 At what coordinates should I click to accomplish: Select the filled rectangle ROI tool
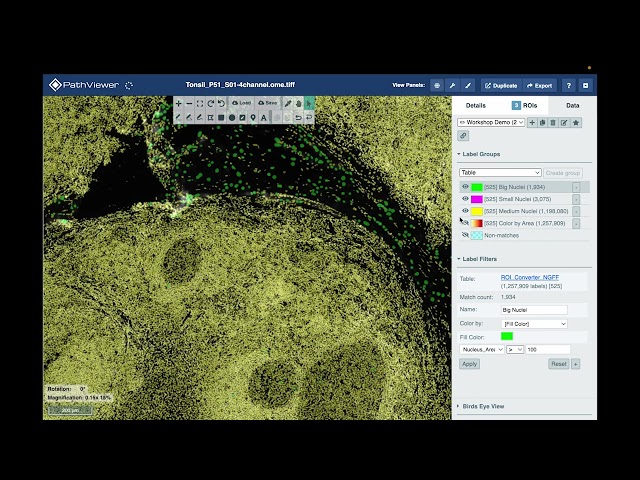click(x=221, y=118)
